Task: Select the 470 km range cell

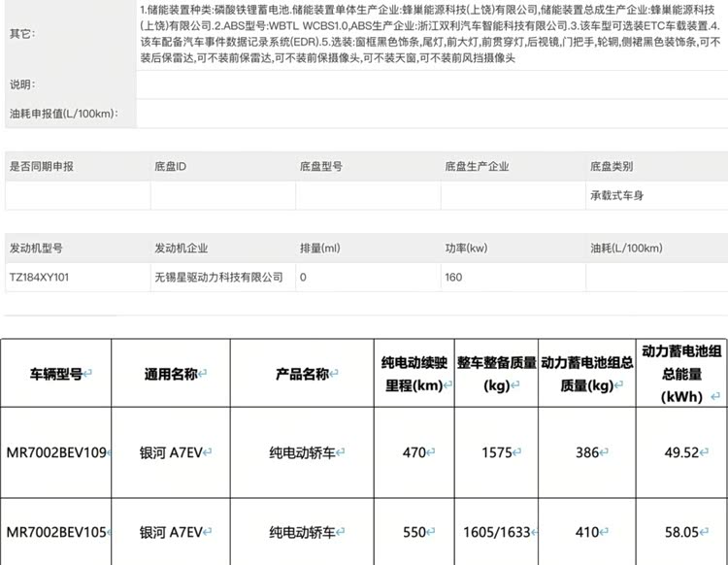Action: coord(414,451)
